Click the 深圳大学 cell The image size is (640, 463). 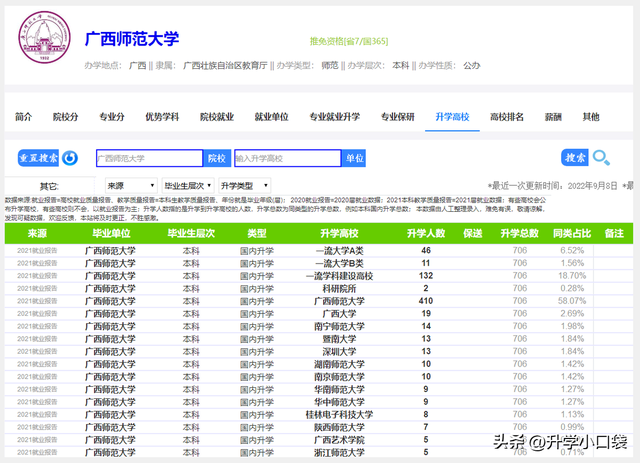coord(339,352)
